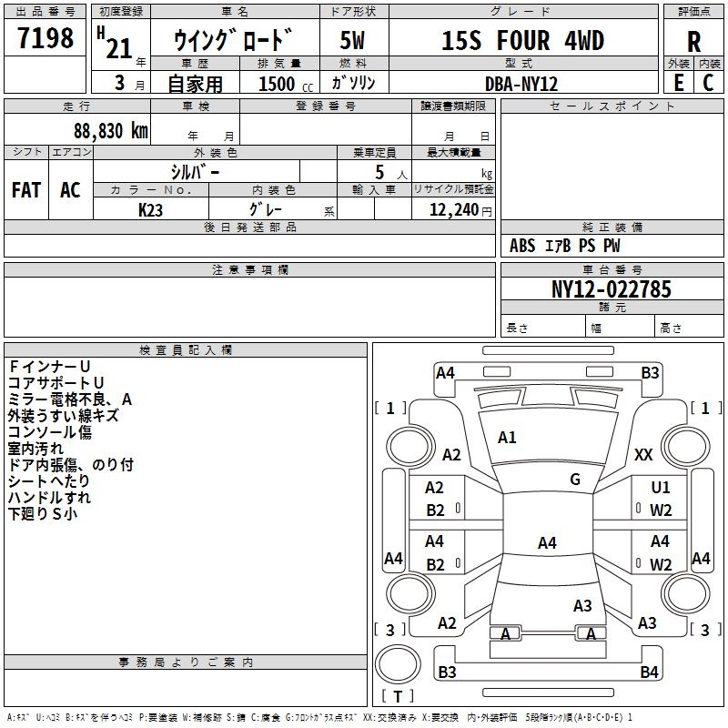The width and height of the screenshot is (728, 728).
Task: Click the recycle deposit amount 12,240
Action: point(452,209)
